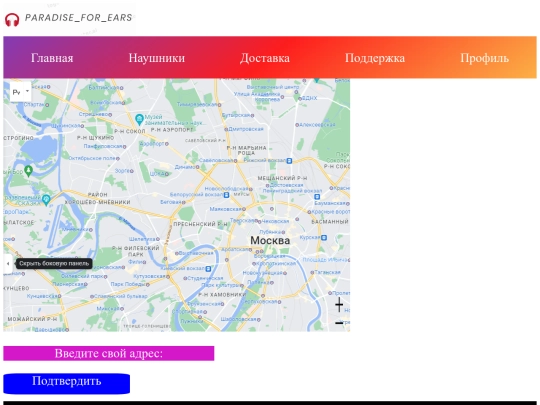Image resolution: width=540 pixels, height=405 pixels.
Task: Click the Савёловская metro label
Action: [x=216, y=160]
